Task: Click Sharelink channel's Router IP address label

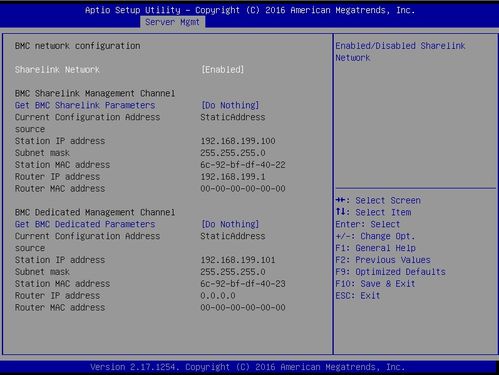Action: [57, 176]
